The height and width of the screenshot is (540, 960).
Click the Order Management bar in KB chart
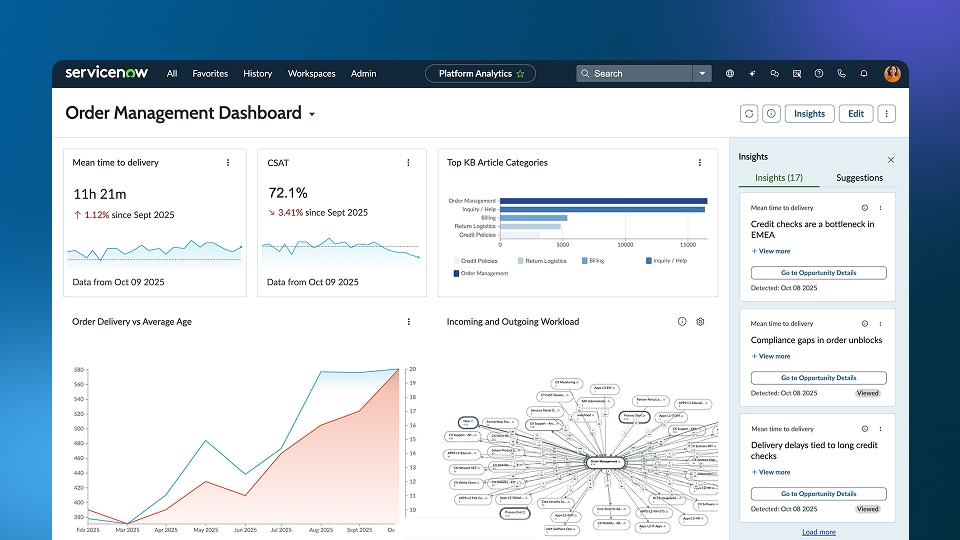(x=604, y=201)
